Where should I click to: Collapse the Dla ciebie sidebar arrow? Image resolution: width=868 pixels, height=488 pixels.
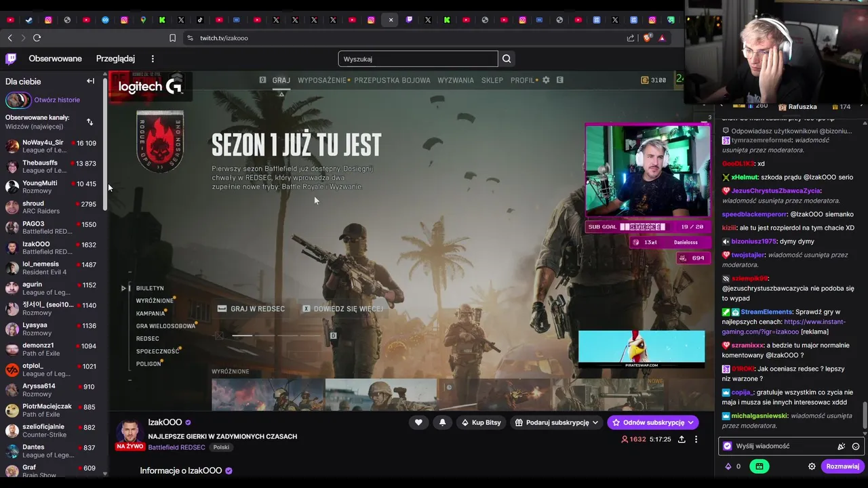[x=90, y=81]
